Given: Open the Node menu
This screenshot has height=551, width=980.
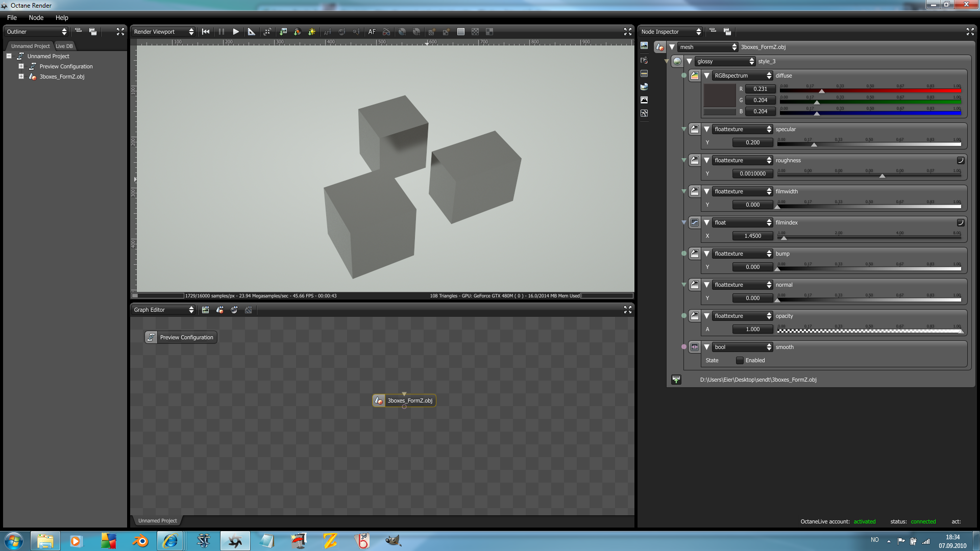Looking at the screenshot, I should click(36, 17).
